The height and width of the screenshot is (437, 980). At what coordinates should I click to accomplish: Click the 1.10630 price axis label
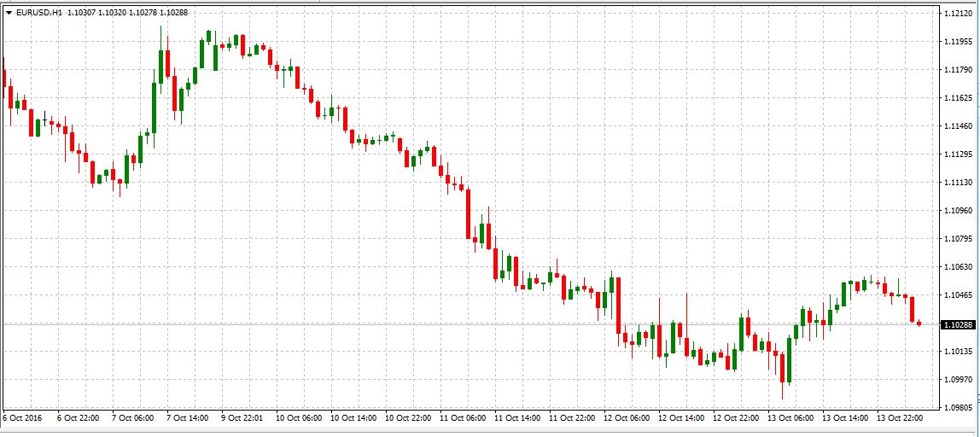[x=959, y=267]
